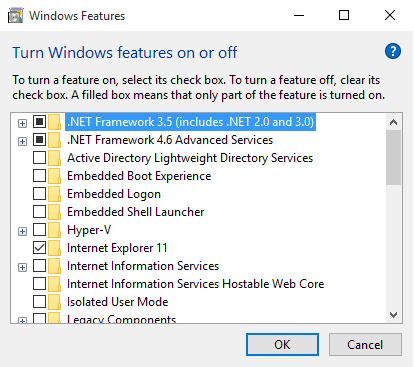
Task: Click the blue help question mark icon
Action: (393, 51)
